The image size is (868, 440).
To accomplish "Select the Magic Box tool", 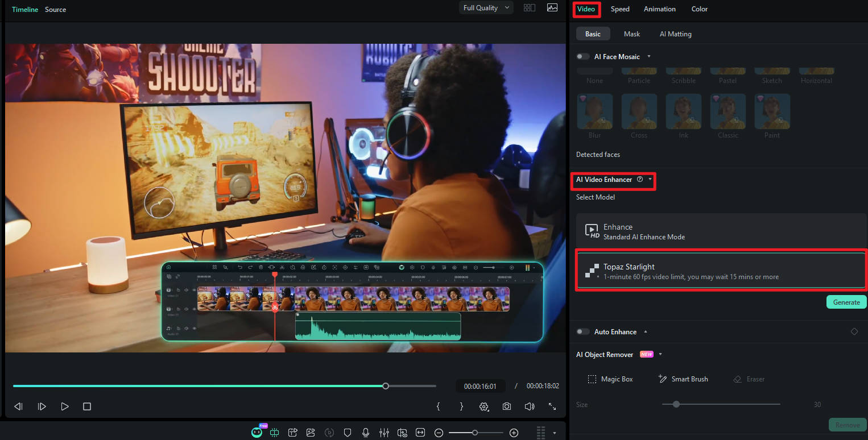I will click(x=610, y=379).
